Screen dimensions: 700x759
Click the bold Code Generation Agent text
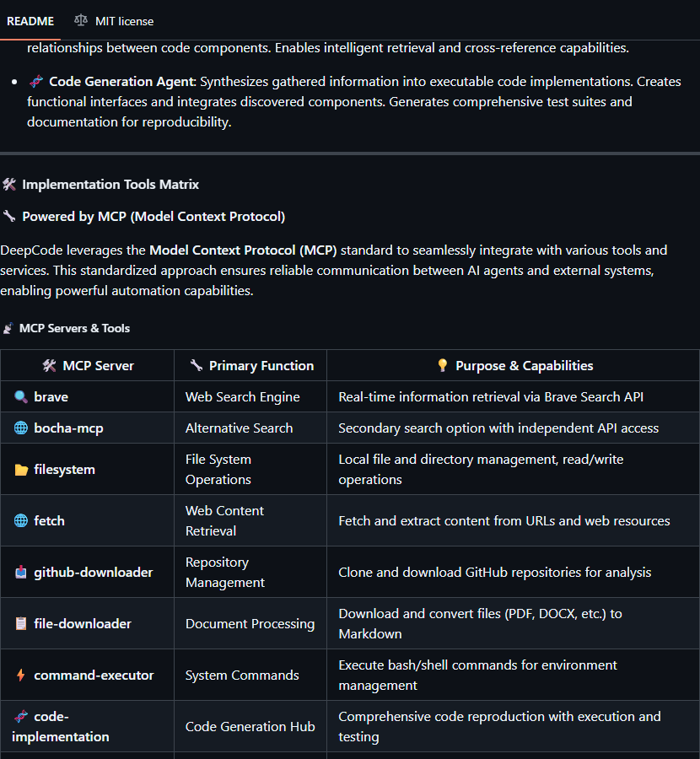(x=121, y=81)
